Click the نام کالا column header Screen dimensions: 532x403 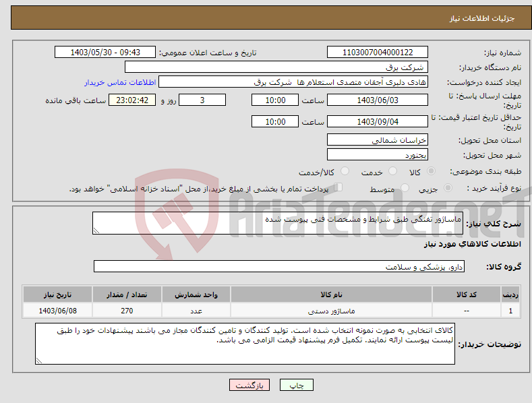(x=331, y=294)
